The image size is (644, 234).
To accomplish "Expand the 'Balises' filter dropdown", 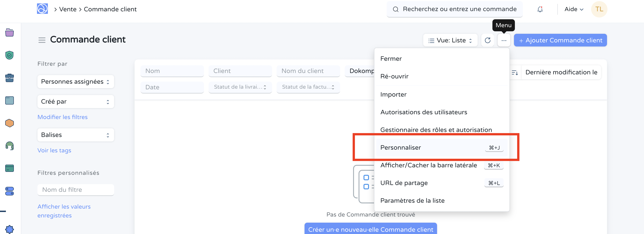I will (76, 135).
